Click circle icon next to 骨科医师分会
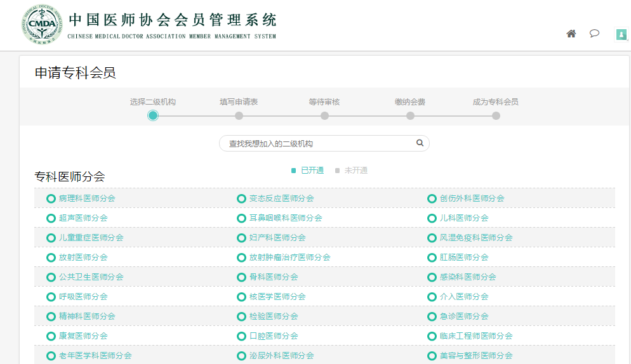 [x=241, y=278]
